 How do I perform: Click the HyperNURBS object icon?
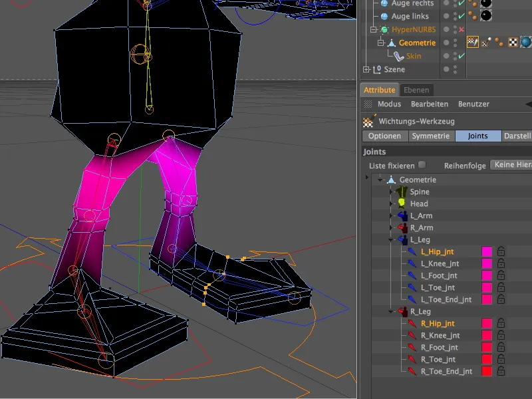tap(384, 29)
